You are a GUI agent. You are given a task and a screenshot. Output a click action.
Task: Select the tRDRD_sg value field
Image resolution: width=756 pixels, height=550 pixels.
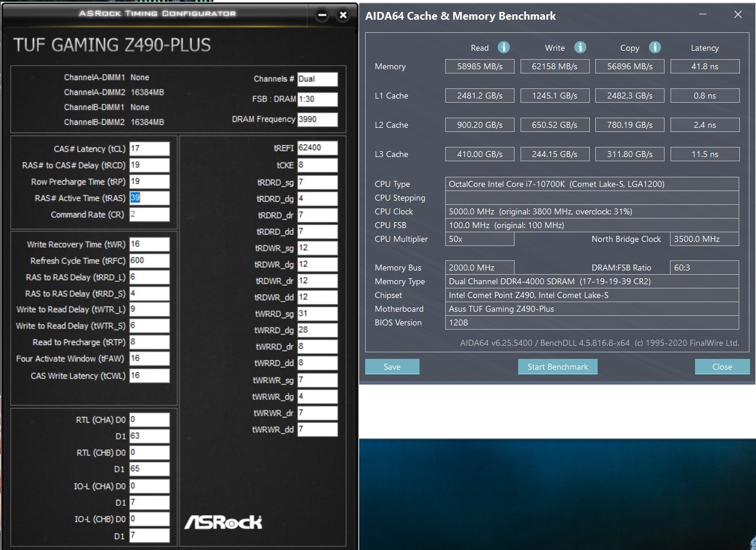[x=317, y=182]
